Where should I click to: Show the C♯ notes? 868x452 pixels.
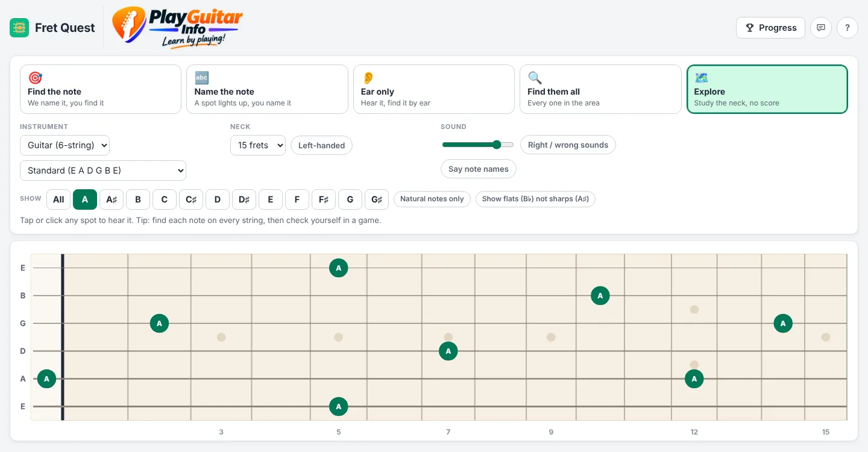[x=191, y=199]
